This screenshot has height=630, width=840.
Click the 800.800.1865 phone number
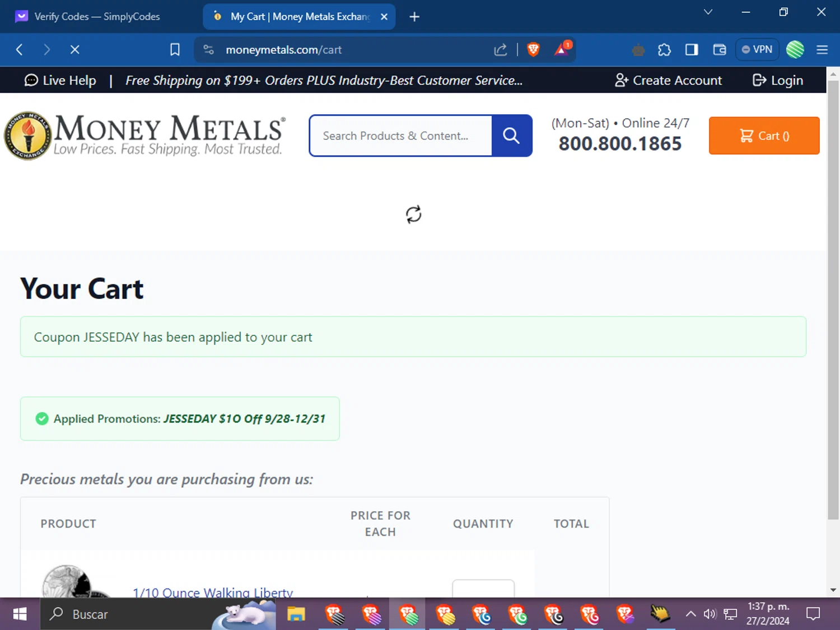click(620, 144)
